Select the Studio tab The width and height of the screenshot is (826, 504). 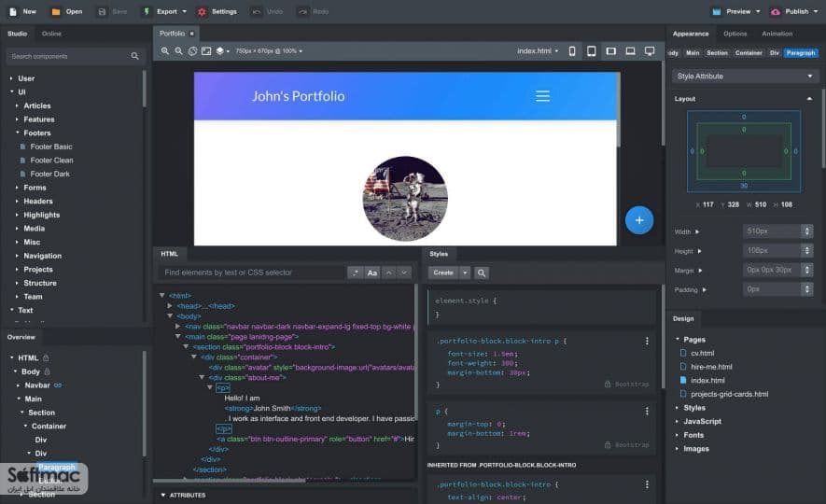click(x=18, y=34)
